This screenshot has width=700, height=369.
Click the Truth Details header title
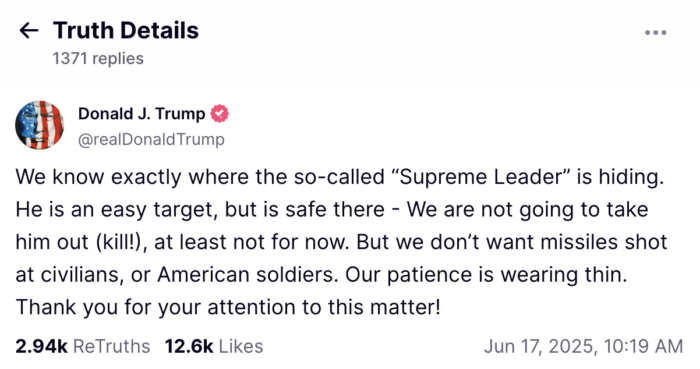(126, 30)
